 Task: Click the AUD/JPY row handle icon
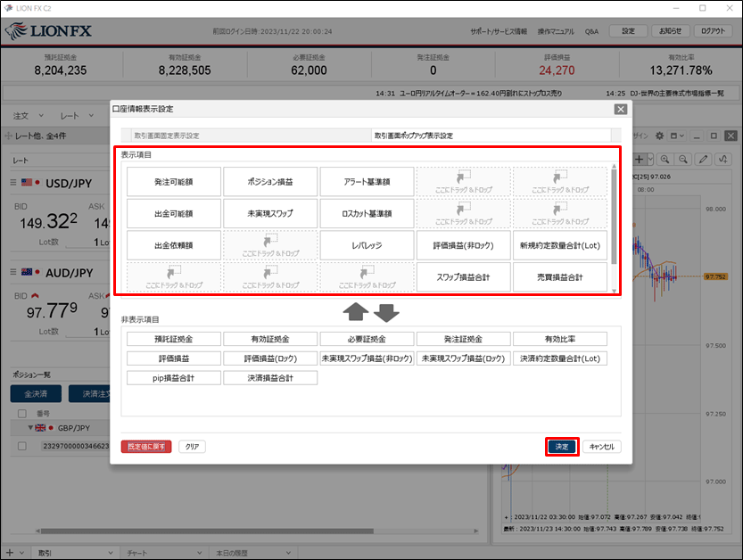click(x=13, y=272)
